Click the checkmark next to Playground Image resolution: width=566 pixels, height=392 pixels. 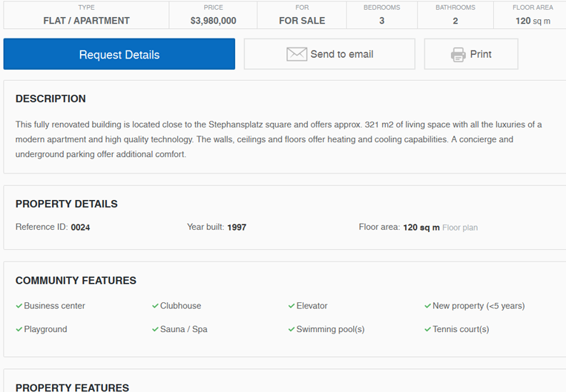tap(19, 329)
